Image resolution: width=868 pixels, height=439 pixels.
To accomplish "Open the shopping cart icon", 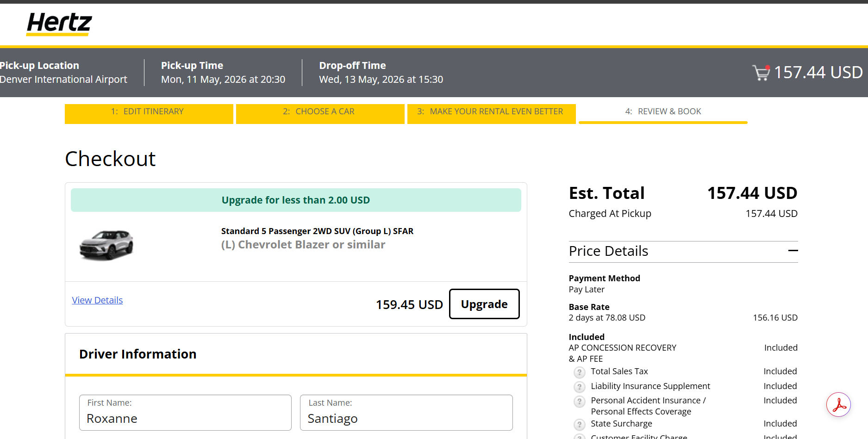I will (761, 73).
